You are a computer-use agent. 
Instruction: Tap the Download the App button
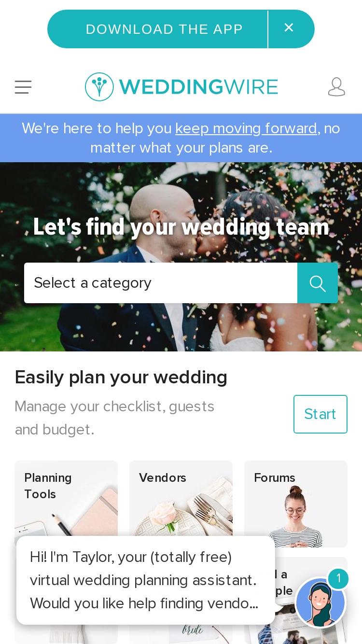coord(164,29)
